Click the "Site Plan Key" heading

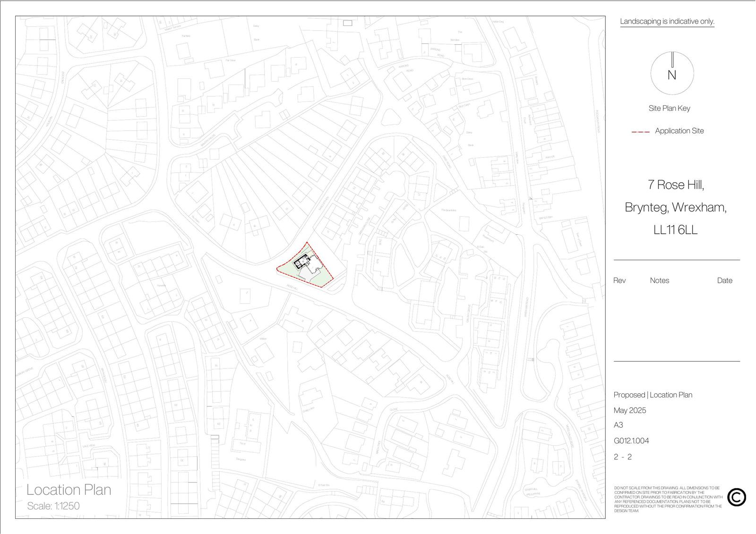pyautogui.click(x=669, y=108)
